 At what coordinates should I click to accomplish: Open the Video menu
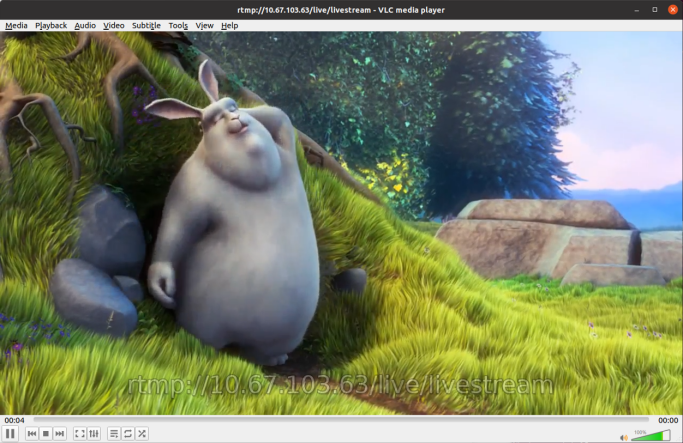click(114, 25)
